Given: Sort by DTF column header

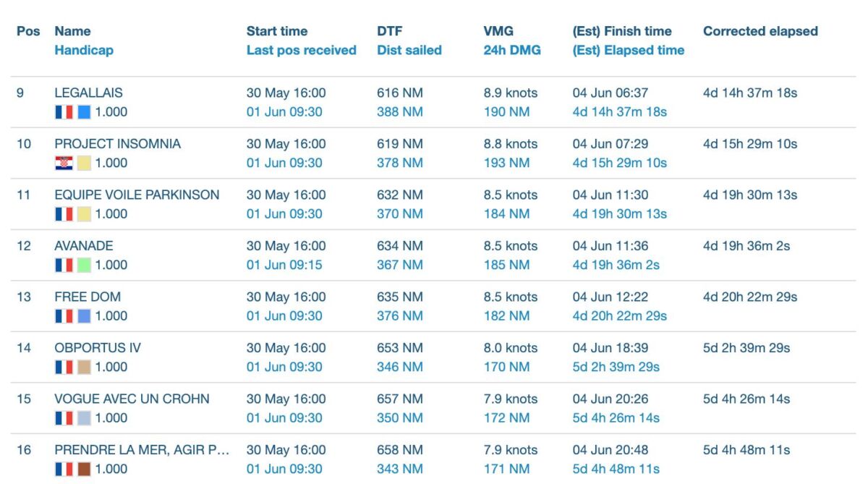Looking at the screenshot, I should point(389,31).
